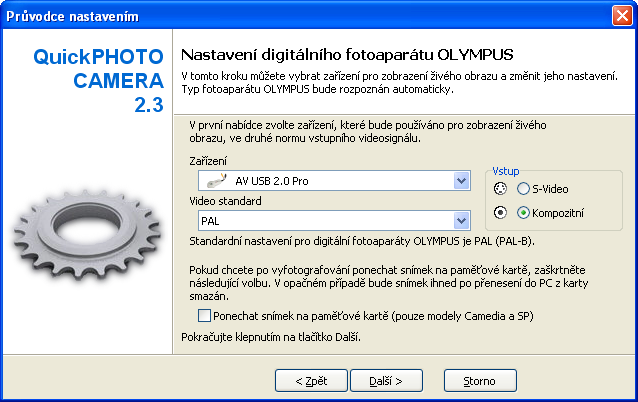Click the gear sprocket logo image
The image size is (638, 402).
coord(87,235)
